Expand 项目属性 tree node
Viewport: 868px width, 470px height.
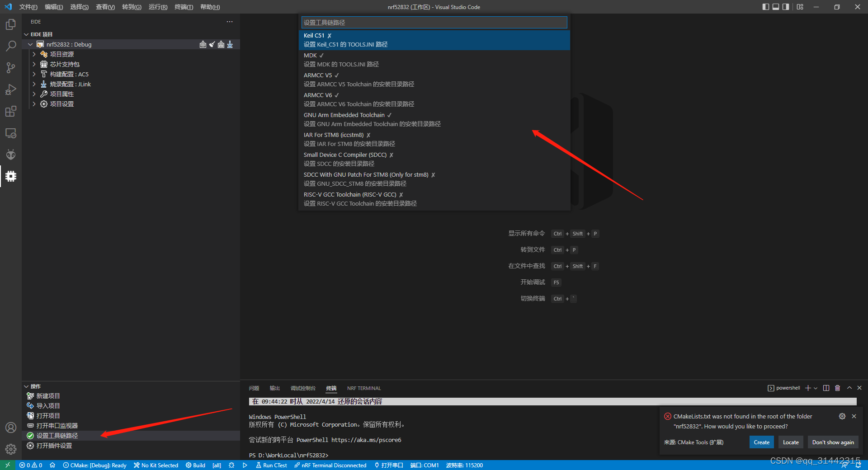(x=34, y=94)
